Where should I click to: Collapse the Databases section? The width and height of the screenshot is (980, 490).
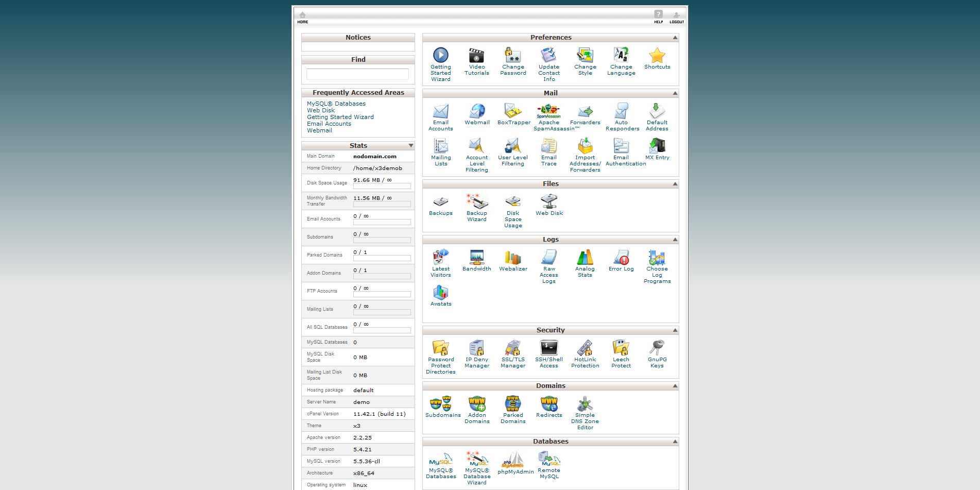pos(675,442)
